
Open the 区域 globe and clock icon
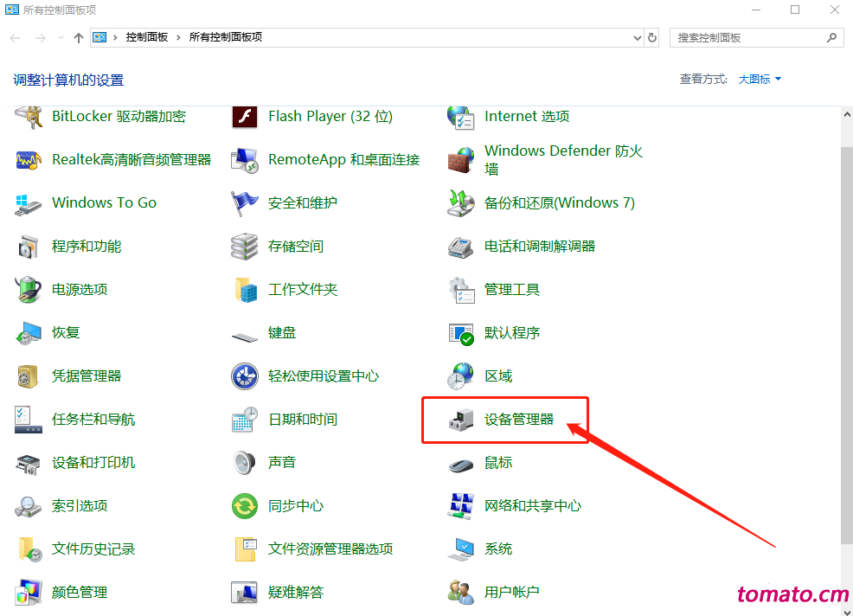tap(460, 376)
